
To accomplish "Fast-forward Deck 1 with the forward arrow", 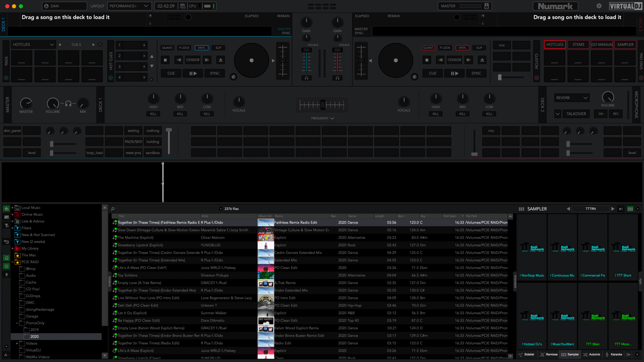I will click(x=207, y=60).
